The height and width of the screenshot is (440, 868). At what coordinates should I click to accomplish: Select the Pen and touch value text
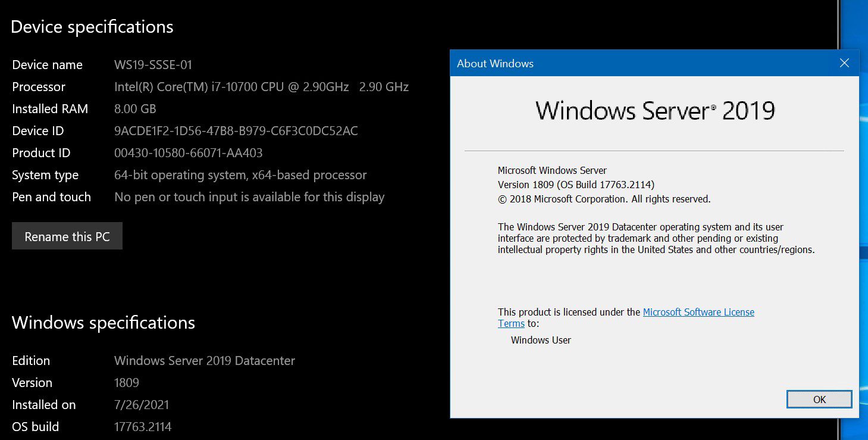249,197
